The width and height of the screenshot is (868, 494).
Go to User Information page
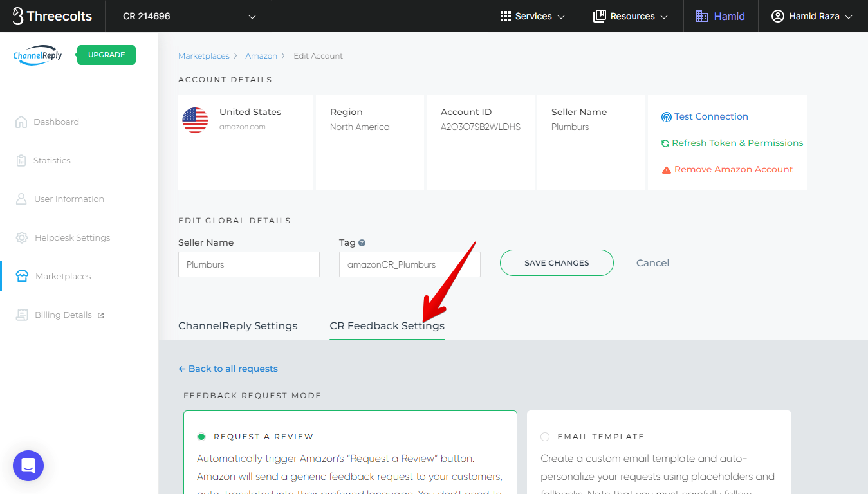pos(69,199)
